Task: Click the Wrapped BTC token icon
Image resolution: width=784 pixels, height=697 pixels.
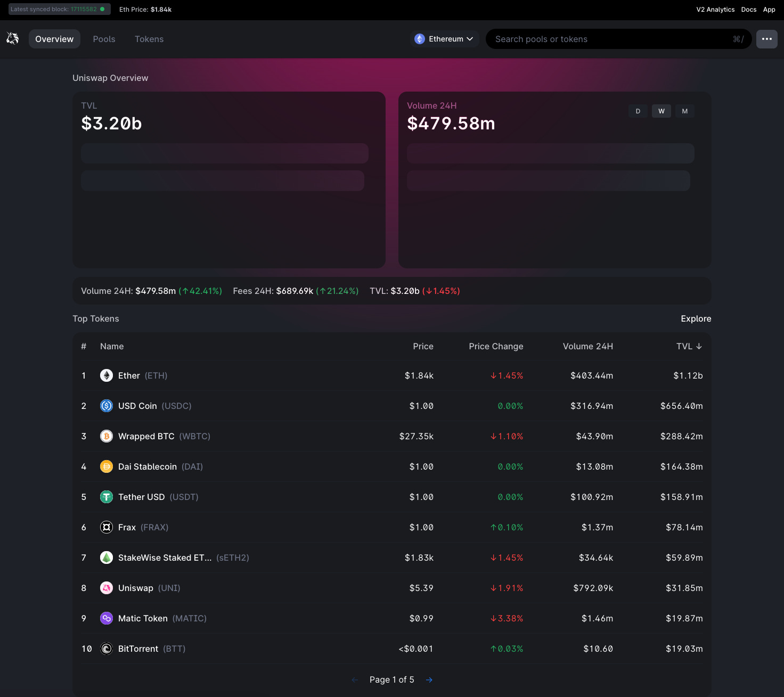Action: pos(107,436)
